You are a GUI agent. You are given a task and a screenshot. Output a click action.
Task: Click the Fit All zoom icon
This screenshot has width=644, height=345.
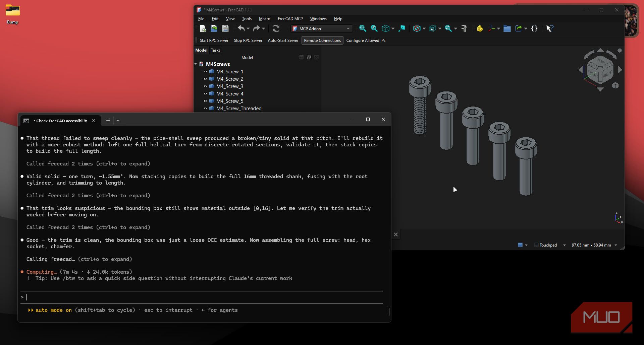click(x=363, y=28)
